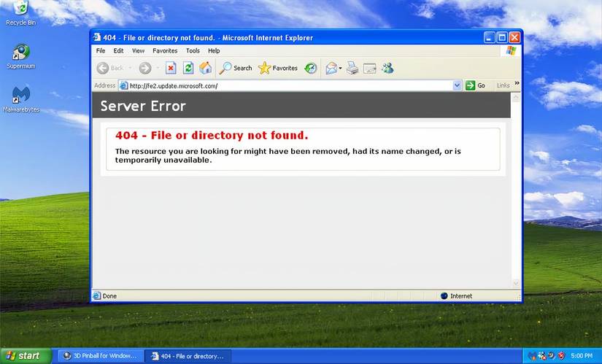Click the page icon in address bar
602x364 pixels.
[x=123, y=85]
